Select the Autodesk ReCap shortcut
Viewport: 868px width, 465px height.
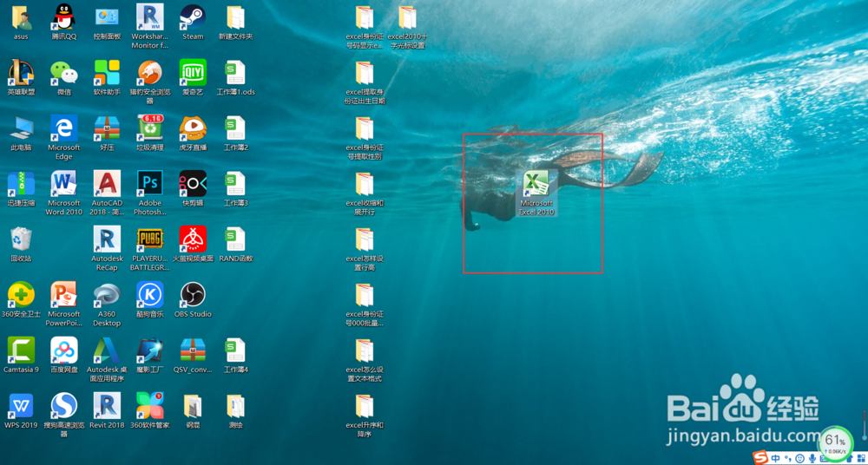tap(107, 248)
